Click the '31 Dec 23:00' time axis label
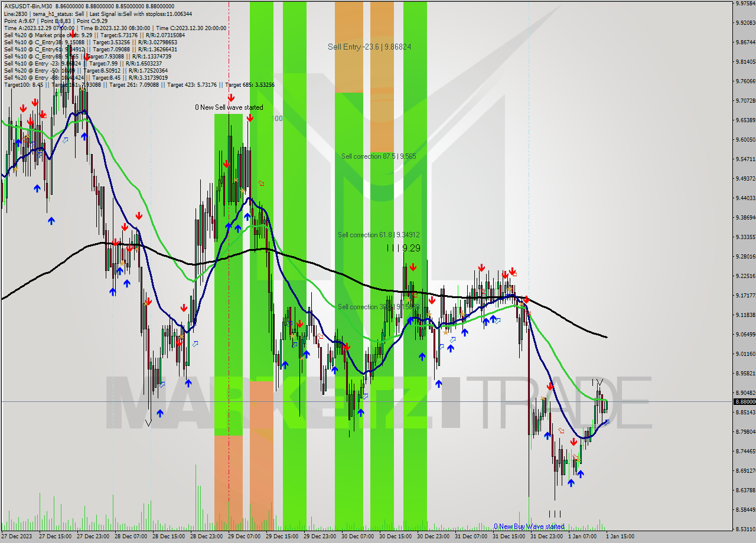756x543 pixels. point(546,537)
